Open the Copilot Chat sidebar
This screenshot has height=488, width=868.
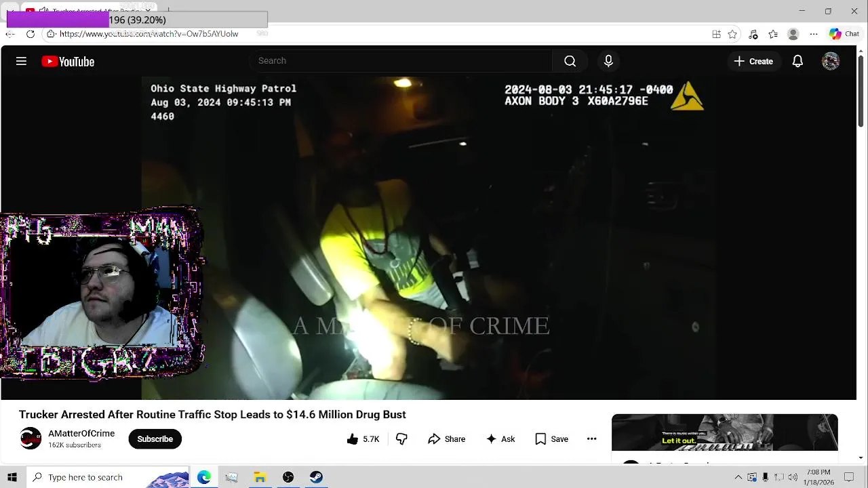[x=844, y=34]
